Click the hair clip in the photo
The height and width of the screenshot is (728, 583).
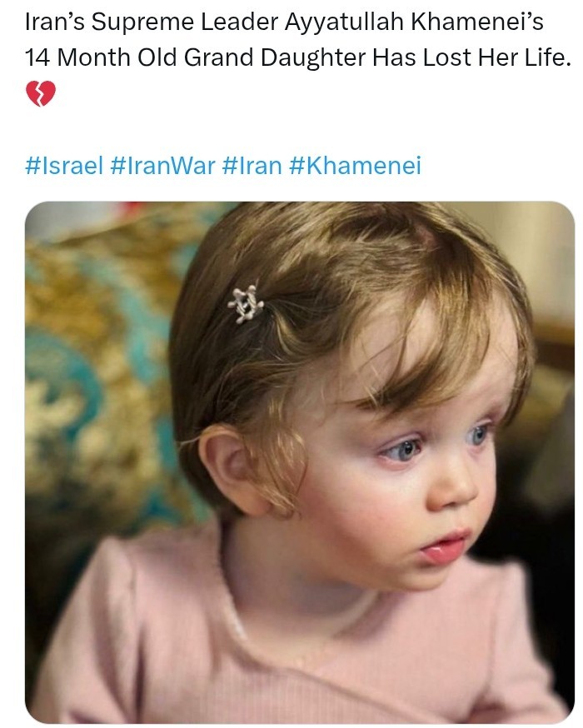click(x=246, y=305)
